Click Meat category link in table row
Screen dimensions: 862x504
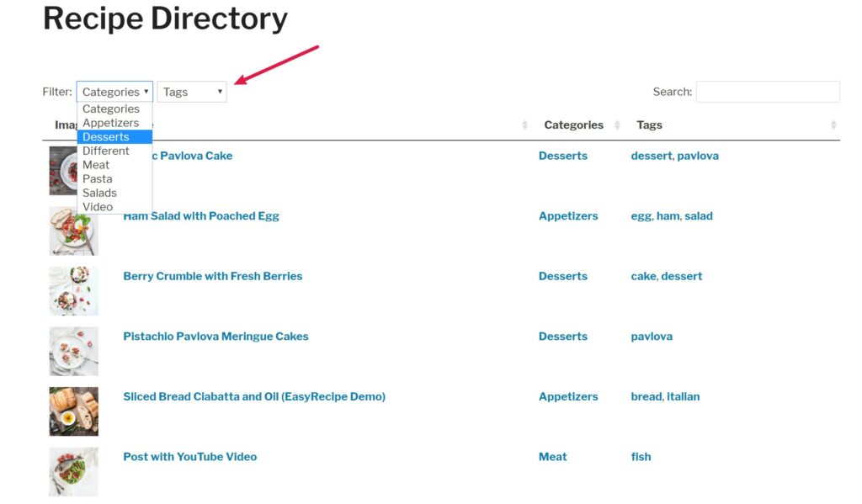pyautogui.click(x=552, y=457)
